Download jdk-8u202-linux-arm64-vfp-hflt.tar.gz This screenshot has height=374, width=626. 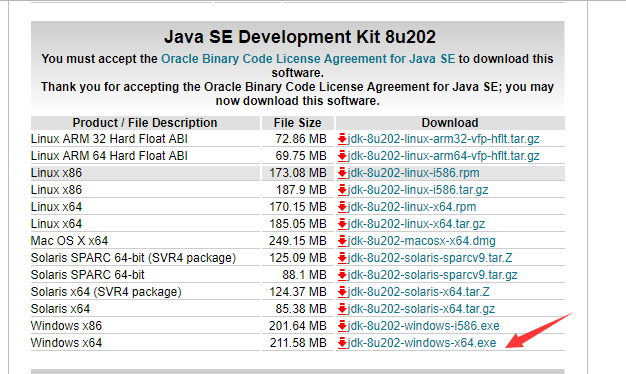[x=443, y=156]
